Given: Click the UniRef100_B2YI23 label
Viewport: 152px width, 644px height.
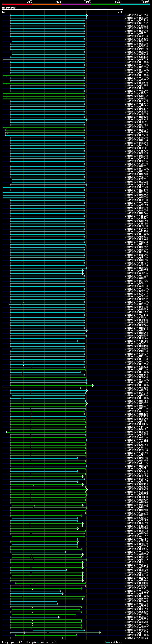Looking at the screenshot, I should (137, 187).
